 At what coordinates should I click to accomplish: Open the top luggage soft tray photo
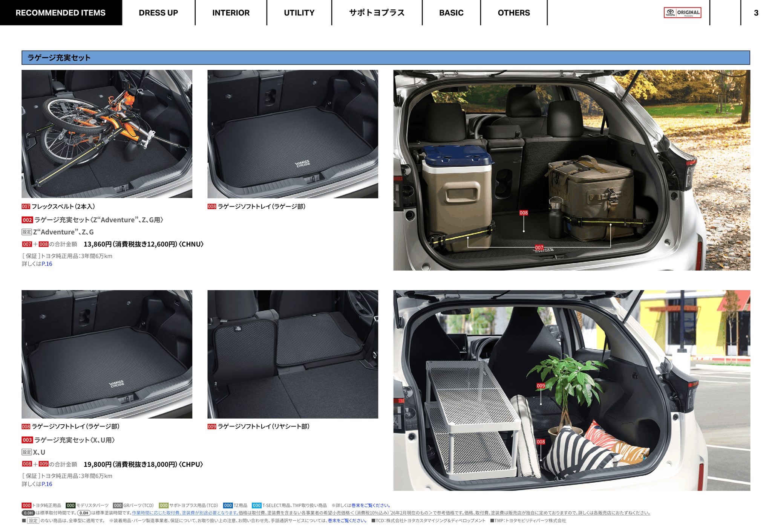tap(293, 134)
